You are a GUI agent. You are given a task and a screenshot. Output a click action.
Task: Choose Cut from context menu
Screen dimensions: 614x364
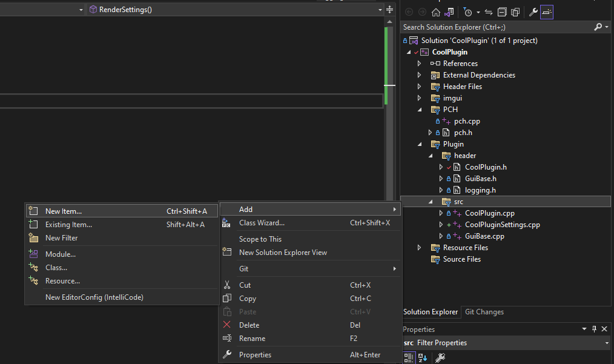(310, 285)
